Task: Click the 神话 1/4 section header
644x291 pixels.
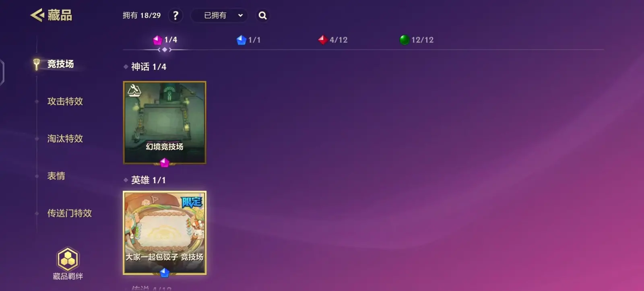Action: click(x=149, y=67)
